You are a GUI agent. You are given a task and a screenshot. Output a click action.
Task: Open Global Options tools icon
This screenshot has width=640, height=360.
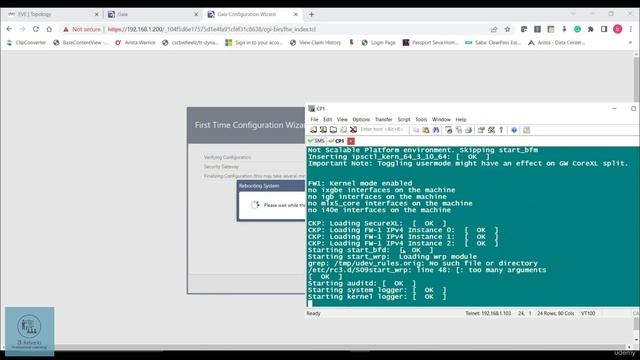[x=491, y=130]
